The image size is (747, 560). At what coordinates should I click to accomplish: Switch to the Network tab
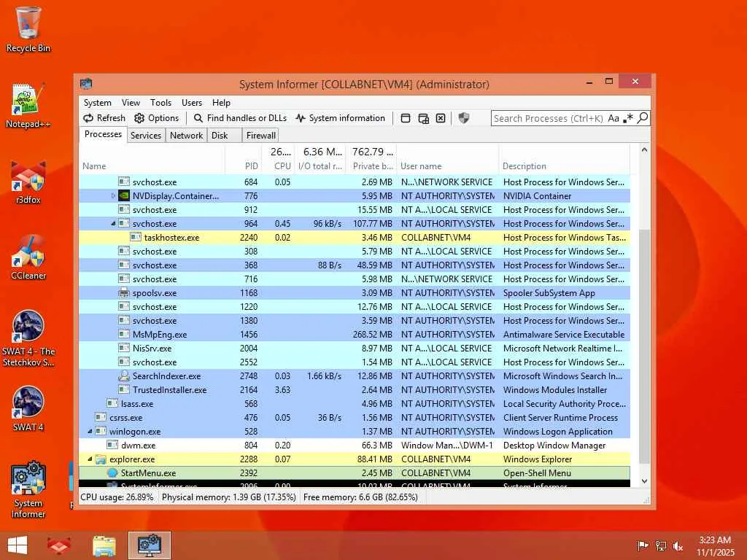[186, 135]
